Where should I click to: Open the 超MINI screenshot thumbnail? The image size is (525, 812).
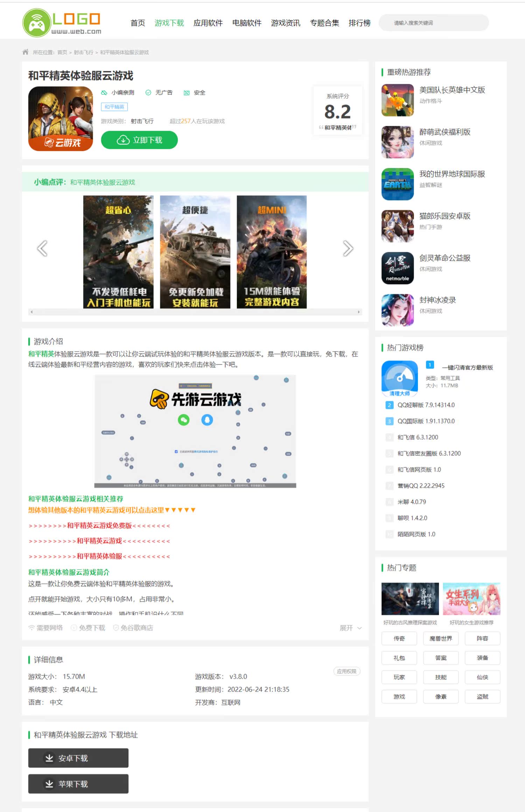coord(272,252)
